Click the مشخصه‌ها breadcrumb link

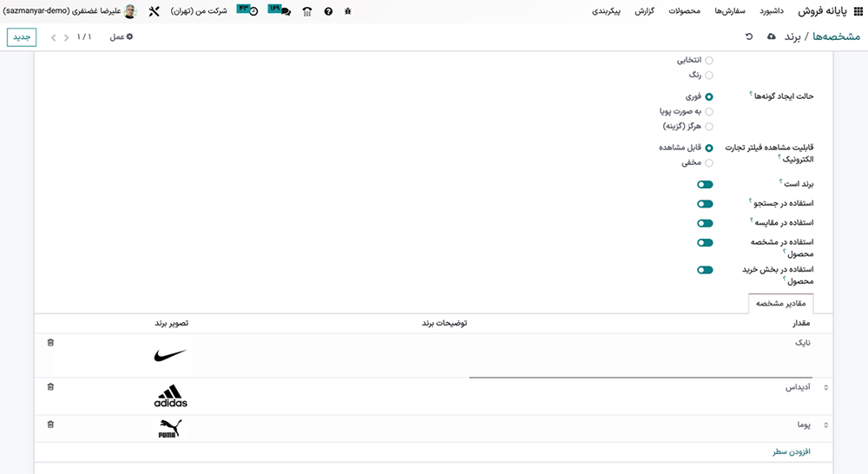point(837,36)
